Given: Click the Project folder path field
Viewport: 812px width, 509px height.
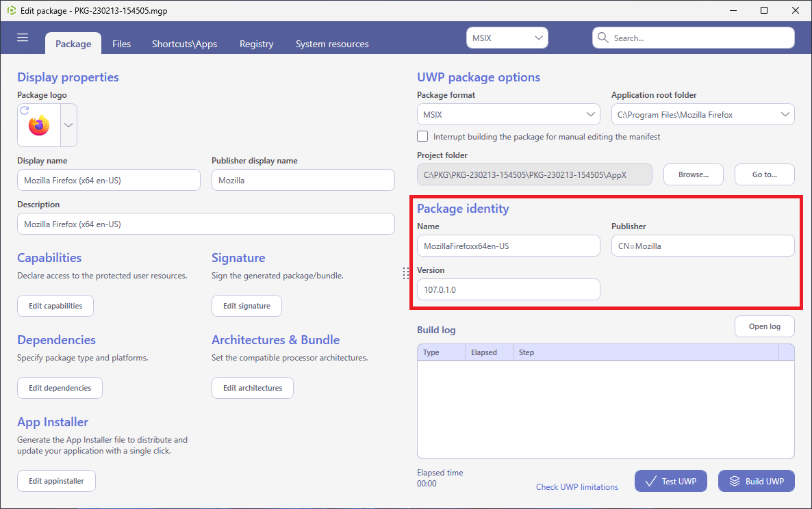Looking at the screenshot, I should 535,175.
